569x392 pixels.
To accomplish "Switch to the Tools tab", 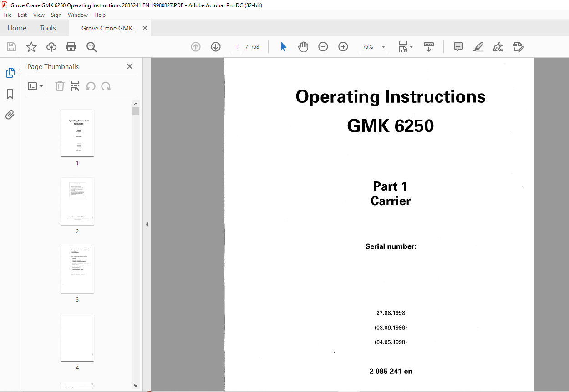I will (48, 28).
